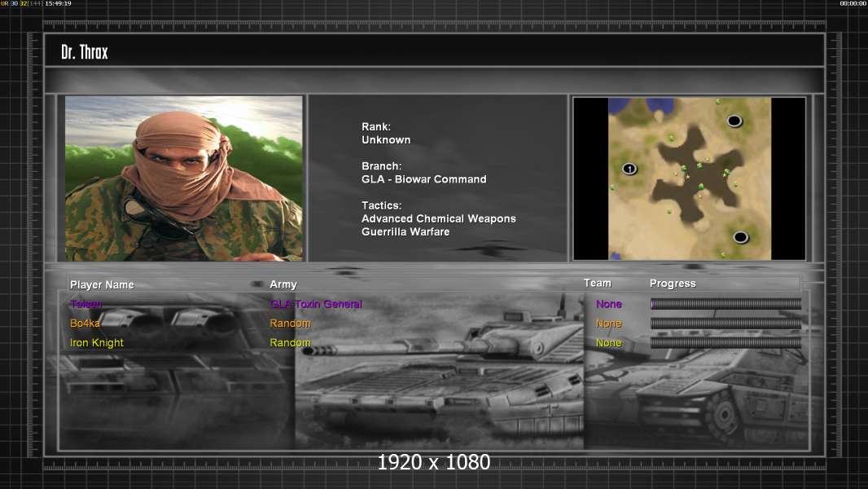Click the Dr. Thrax general portrait
Image resolution: width=868 pixels, height=489 pixels.
[184, 178]
